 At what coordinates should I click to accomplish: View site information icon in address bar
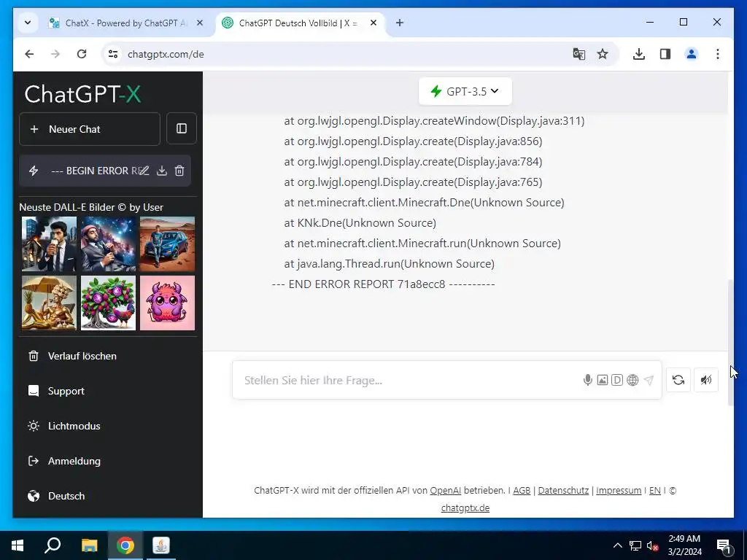(x=113, y=54)
